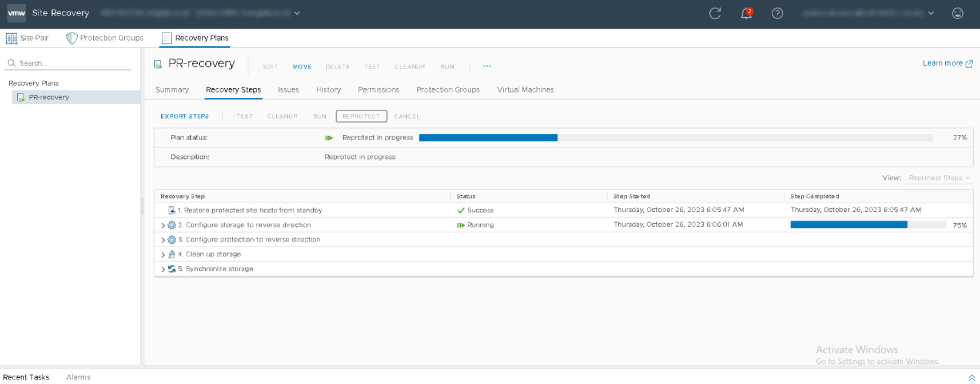
Task: Expand step 5 Synchronize storage
Action: pos(163,269)
